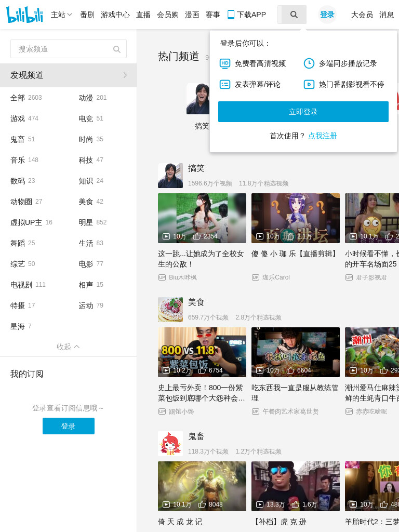Screen dimensions: 399x532
Task: Select 相声 15 category
Action: [x=91, y=285]
